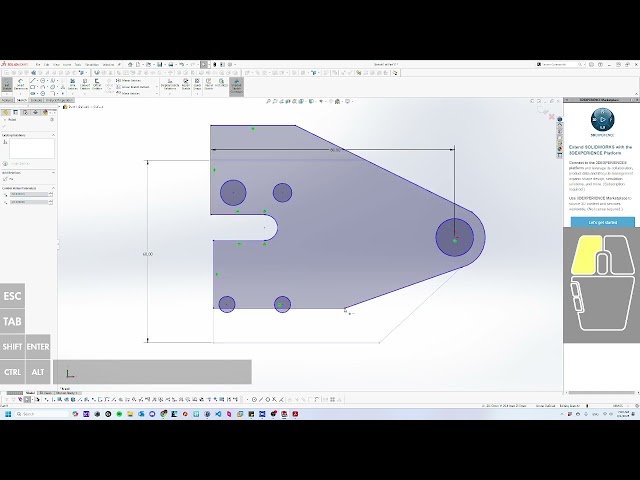This screenshot has height=480, width=640.
Task: Click the Existing Relations list box
Action: (x=32, y=148)
